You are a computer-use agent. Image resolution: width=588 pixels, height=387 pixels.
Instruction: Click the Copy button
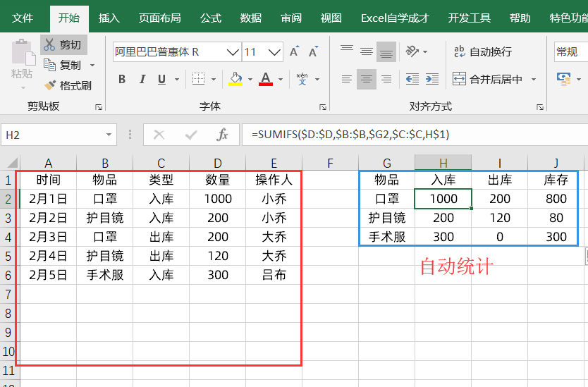63,66
